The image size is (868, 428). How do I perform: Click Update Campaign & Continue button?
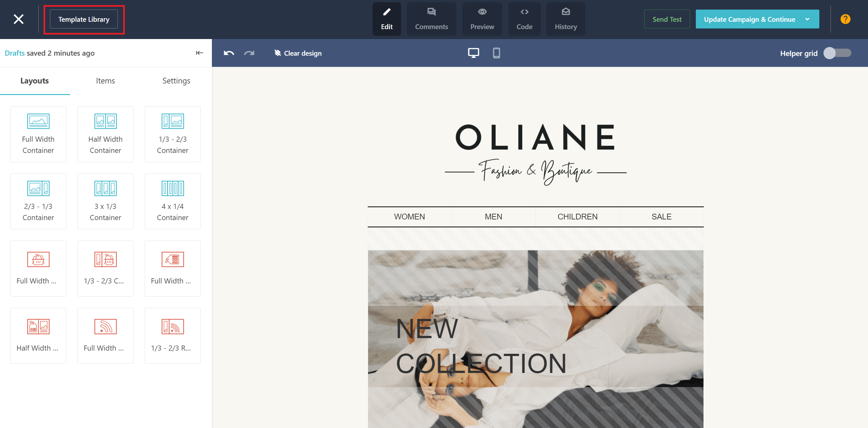[x=750, y=19]
